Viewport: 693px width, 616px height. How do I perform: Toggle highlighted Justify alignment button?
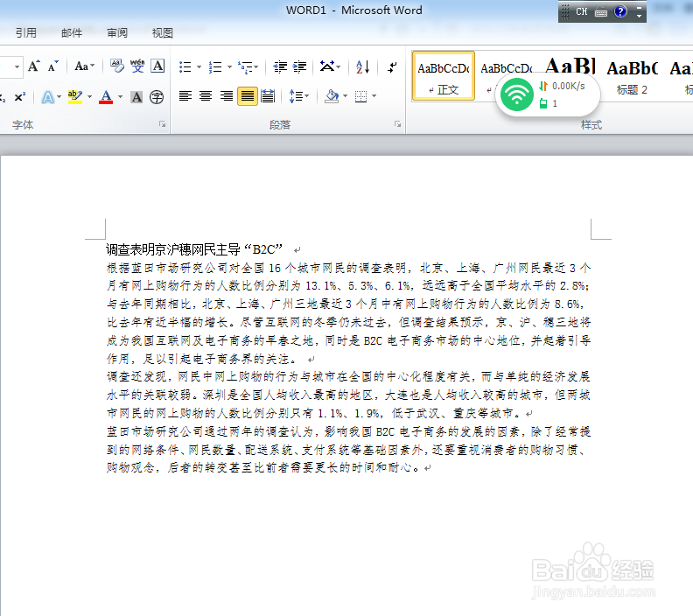pos(248,96)
